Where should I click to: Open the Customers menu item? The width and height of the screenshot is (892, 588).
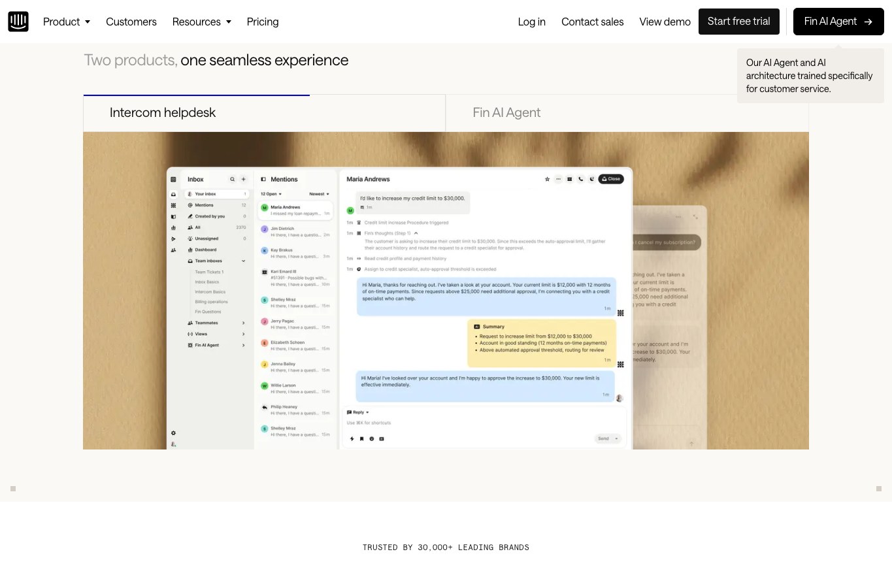pos(131,22)
